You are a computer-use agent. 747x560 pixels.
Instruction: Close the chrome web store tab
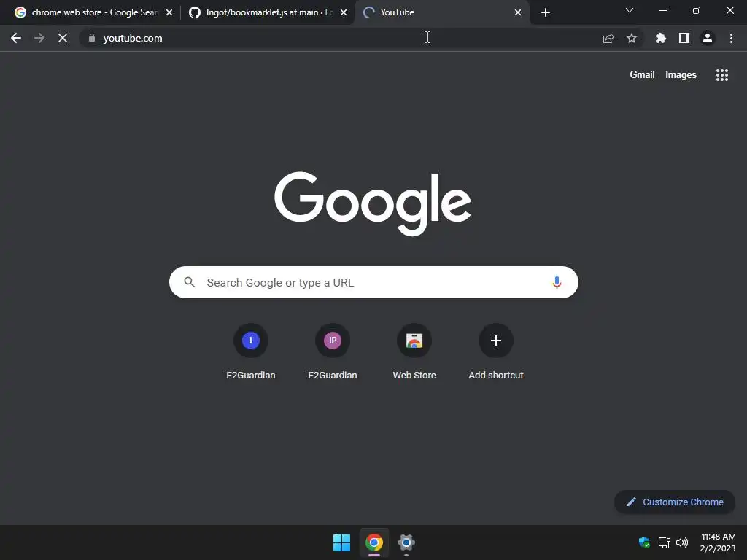click(x=169, y=12)
